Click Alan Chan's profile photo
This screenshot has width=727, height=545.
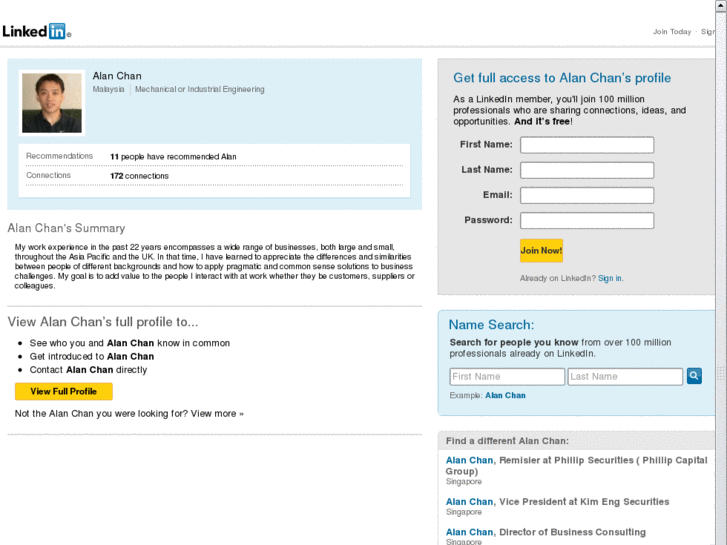click(x=52, y=103)
